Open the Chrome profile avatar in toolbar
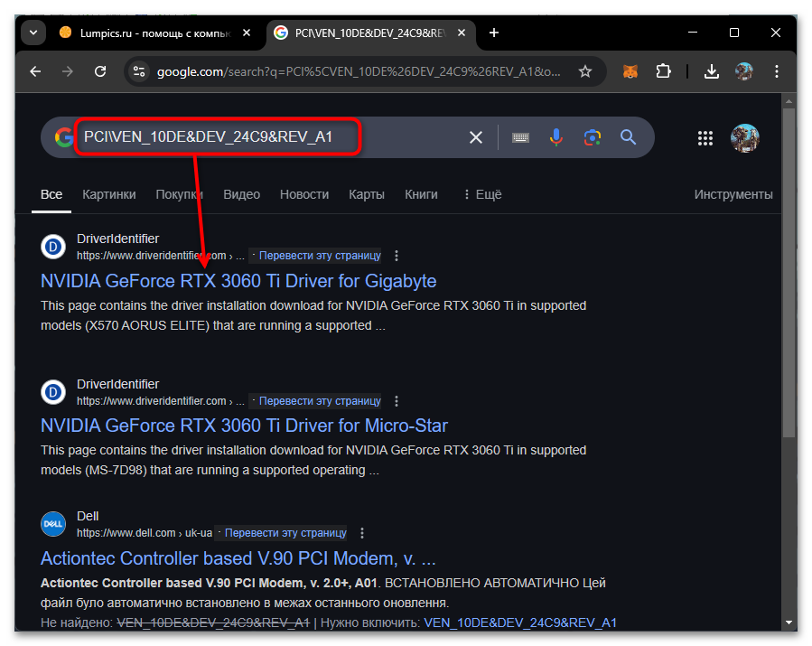Image resolution: width=812 pixels, height=646 pixels. (x=744, y=71)
